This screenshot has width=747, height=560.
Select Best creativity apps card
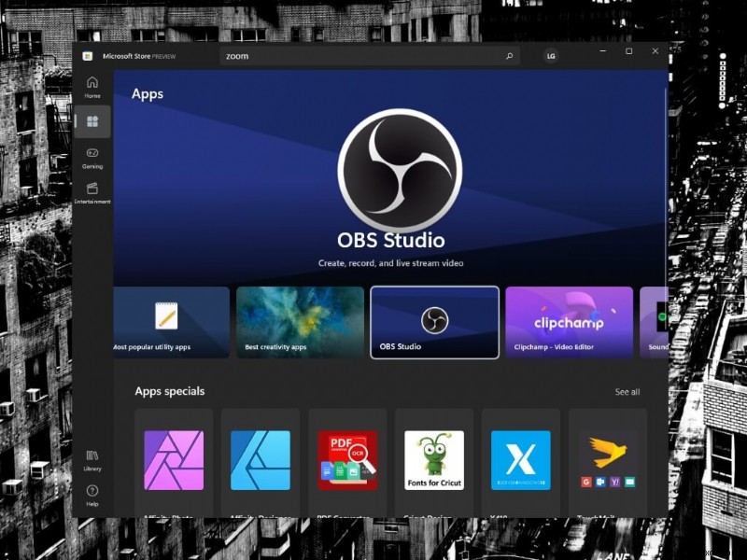click(300, 322)
